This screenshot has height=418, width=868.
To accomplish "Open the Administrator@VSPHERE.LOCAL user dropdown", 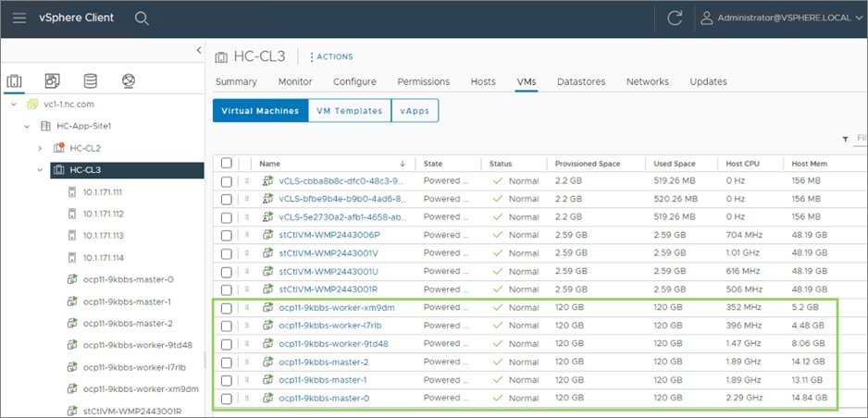I will click(777, 18).
